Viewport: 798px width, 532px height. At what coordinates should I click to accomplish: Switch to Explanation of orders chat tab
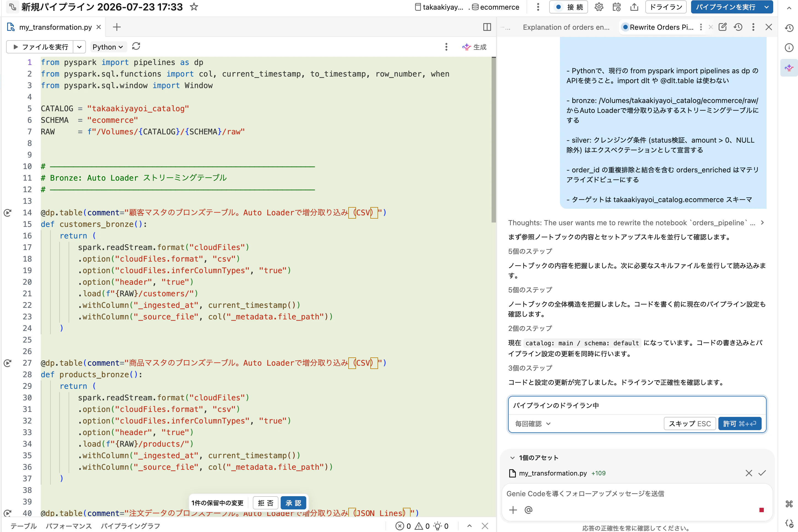click(566, 27)
